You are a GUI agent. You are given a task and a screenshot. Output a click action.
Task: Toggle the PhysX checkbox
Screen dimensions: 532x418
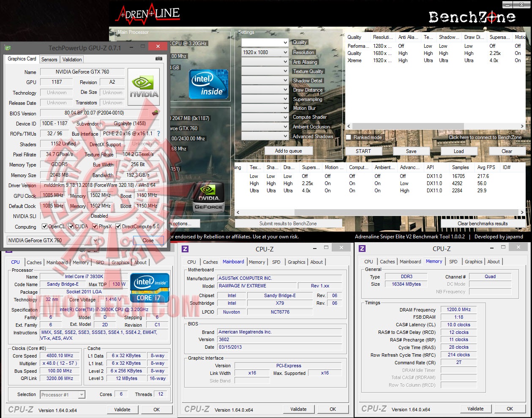click(95, 227)
